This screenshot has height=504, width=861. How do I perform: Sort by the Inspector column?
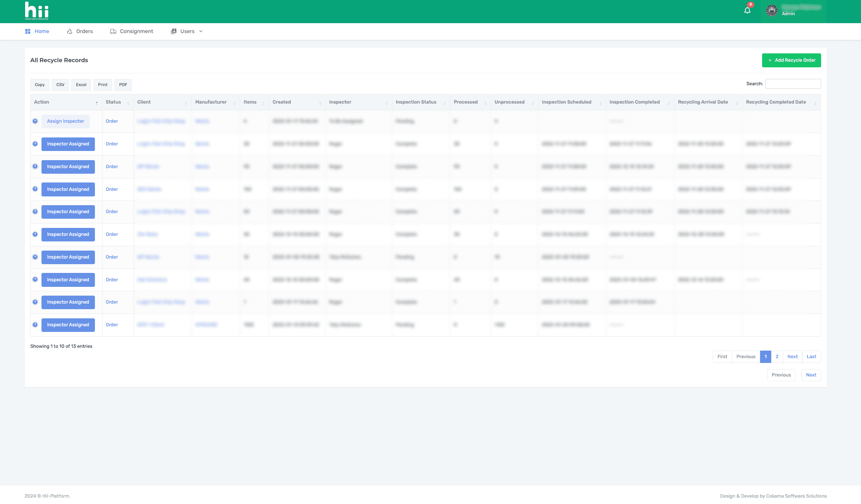[359, 102]
